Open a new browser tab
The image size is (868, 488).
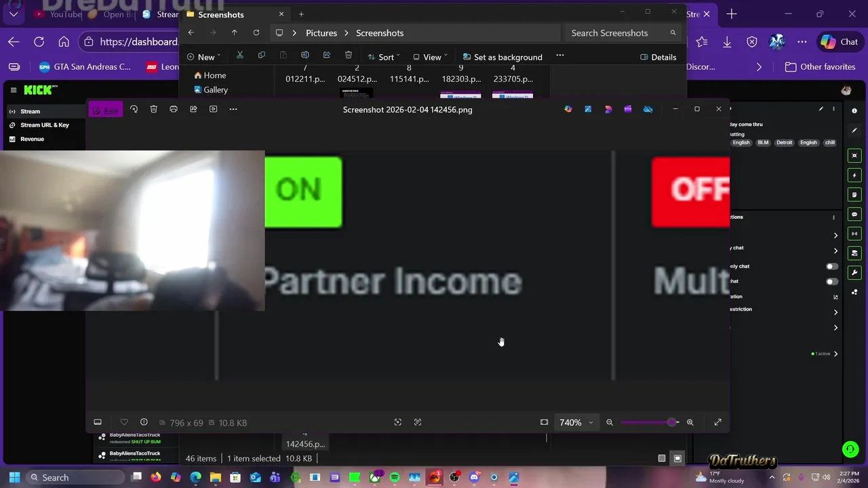732,14
